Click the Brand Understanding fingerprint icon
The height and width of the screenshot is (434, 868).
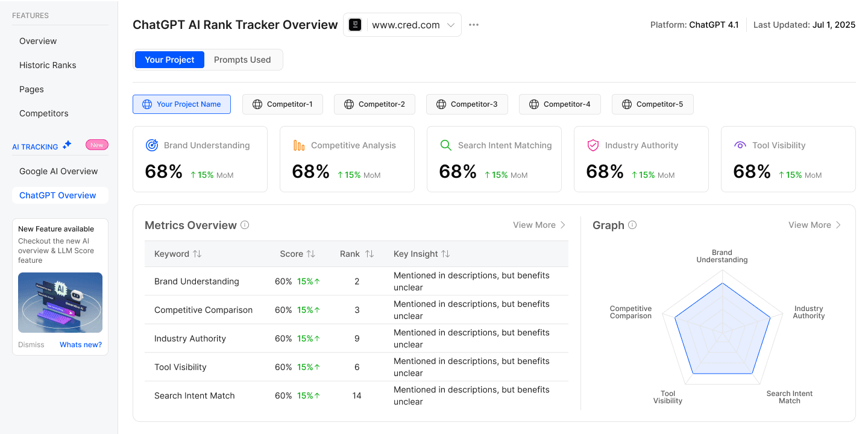click(x=152, y=145)
